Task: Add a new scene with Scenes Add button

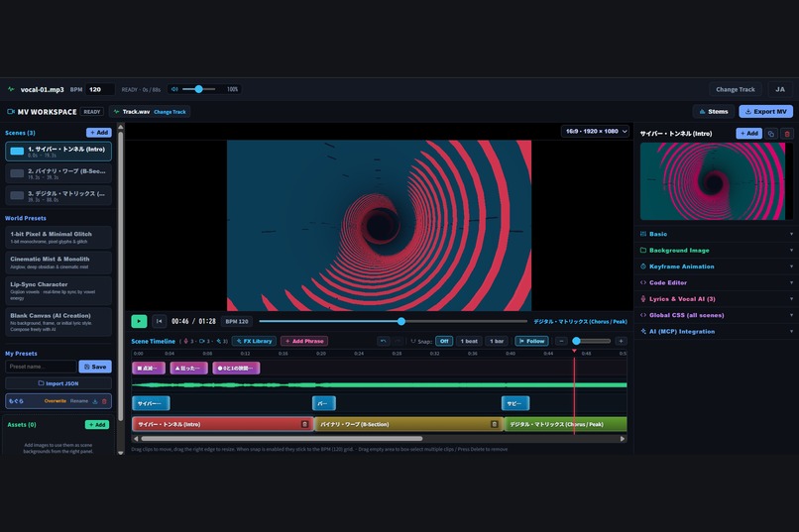Action: click(99, 133)
